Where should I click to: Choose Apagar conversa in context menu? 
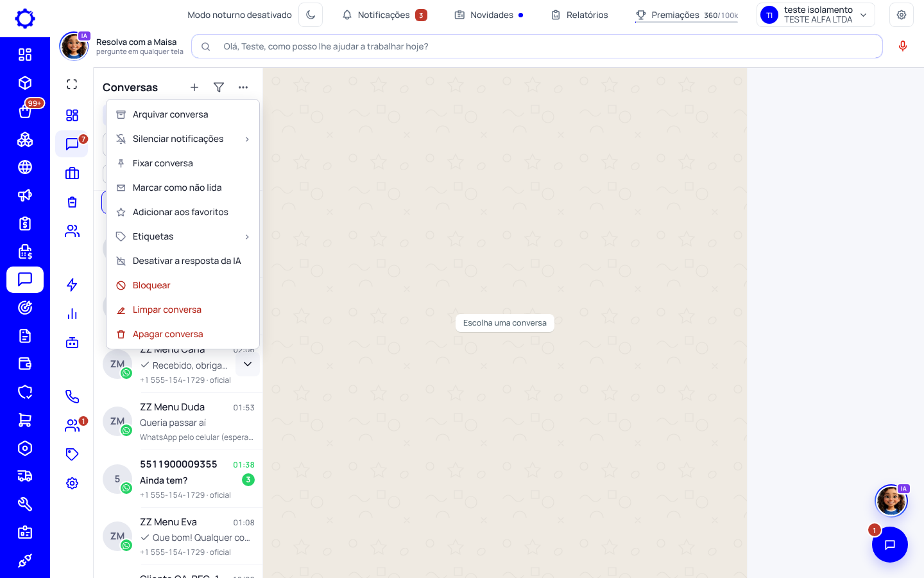coord(183,334)
